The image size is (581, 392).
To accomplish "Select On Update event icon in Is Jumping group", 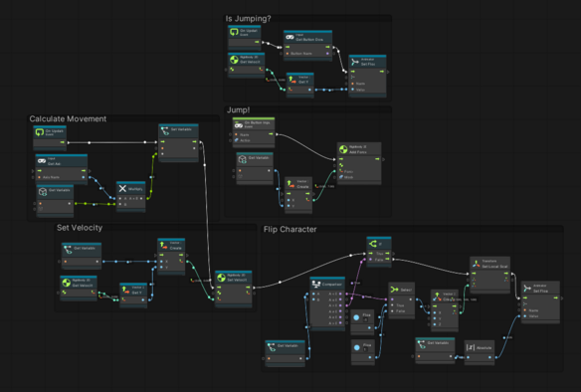I will tap(234, 32).
